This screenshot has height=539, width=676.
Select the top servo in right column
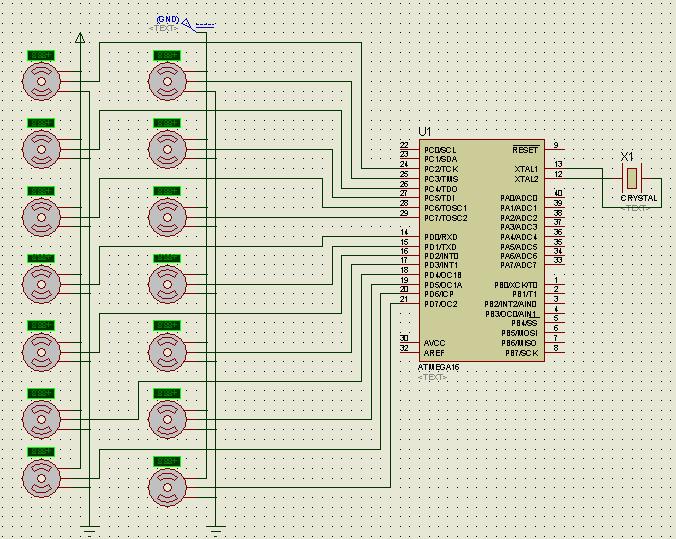click(x=167, y=80)
